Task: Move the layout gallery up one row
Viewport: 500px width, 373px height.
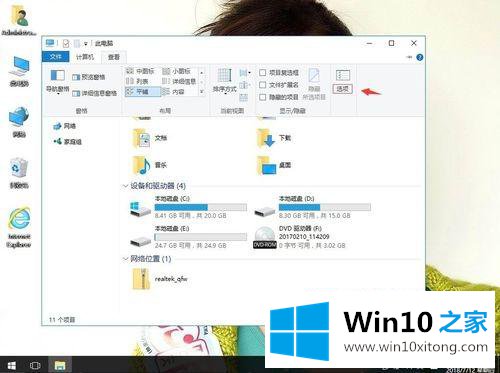Action: tap(202, 72)
